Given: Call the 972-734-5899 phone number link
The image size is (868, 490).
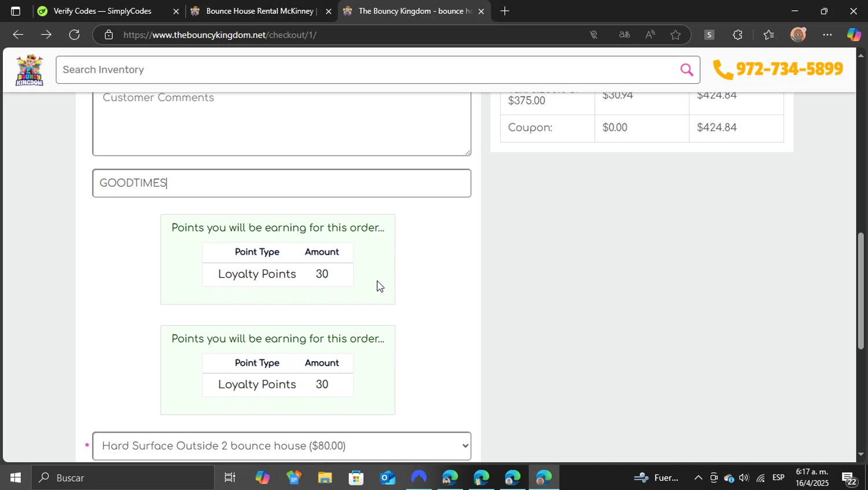Looking at the screenshot, I should [x=778, y=69].
